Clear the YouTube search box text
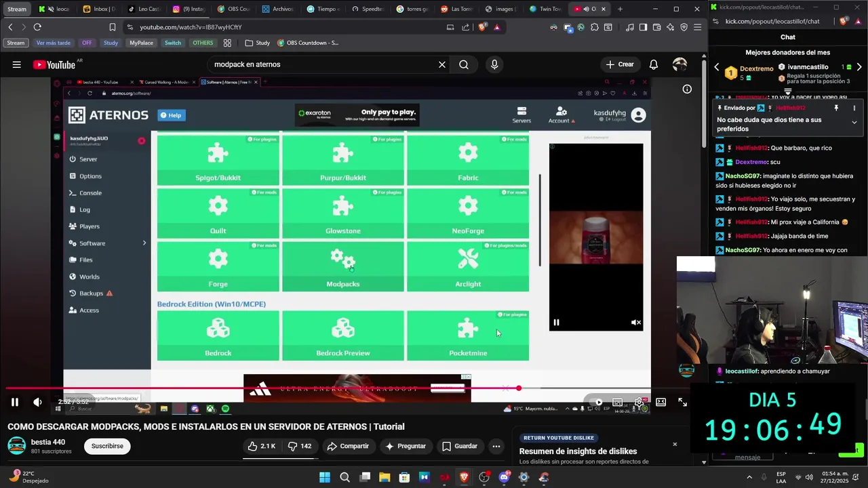The width and height of the screenshot is (868, 488). [442, 64]
